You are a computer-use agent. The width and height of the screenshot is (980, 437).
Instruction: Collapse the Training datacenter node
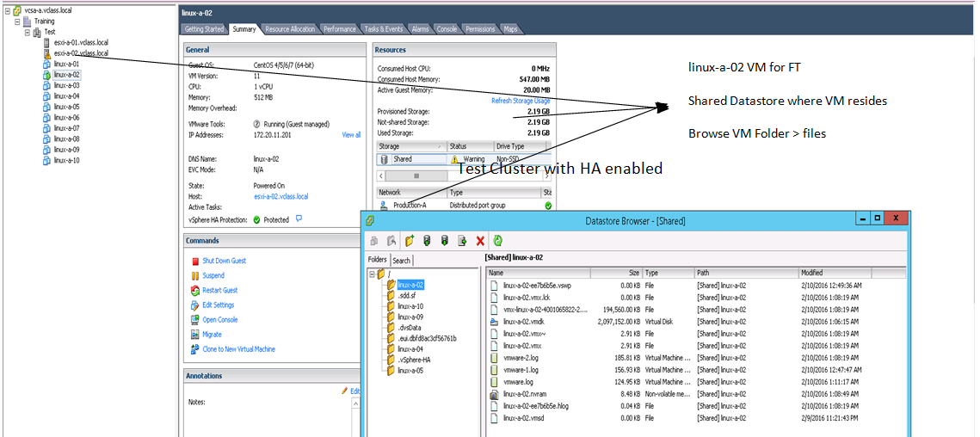[x=17, y=22]
